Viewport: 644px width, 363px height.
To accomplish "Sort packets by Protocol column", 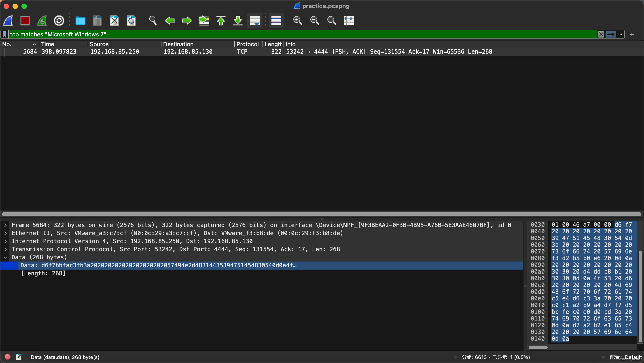I will pyautogui.click(x=248, y=44).
